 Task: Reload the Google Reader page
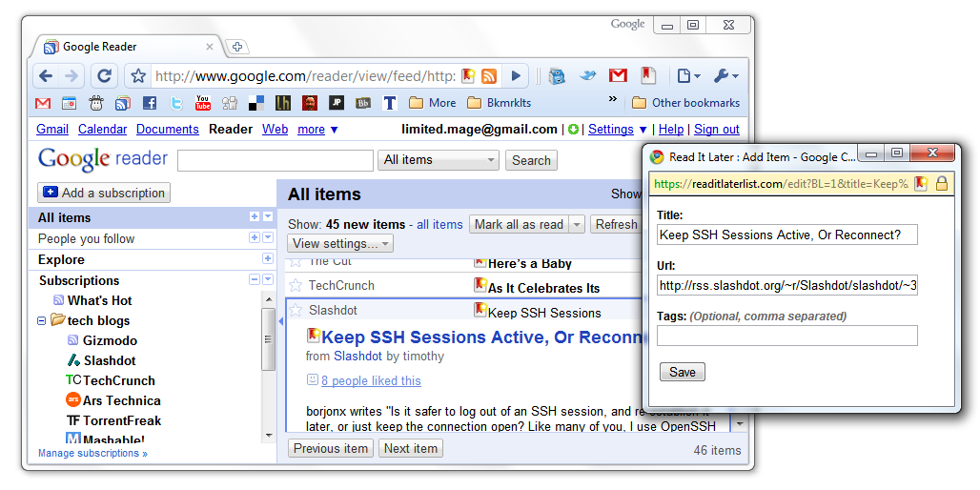pos(104,76)
